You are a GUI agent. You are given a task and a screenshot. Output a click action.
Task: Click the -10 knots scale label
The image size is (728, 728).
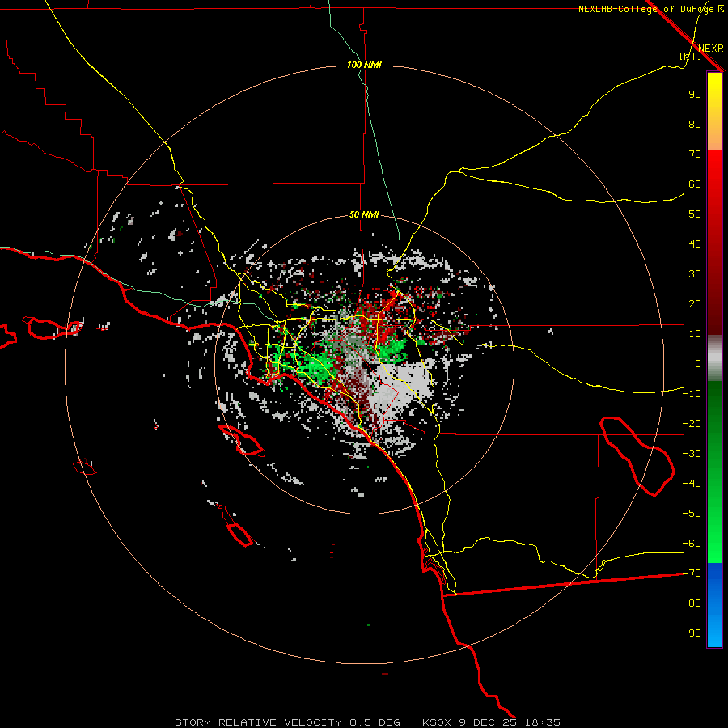tap(692, 394)
